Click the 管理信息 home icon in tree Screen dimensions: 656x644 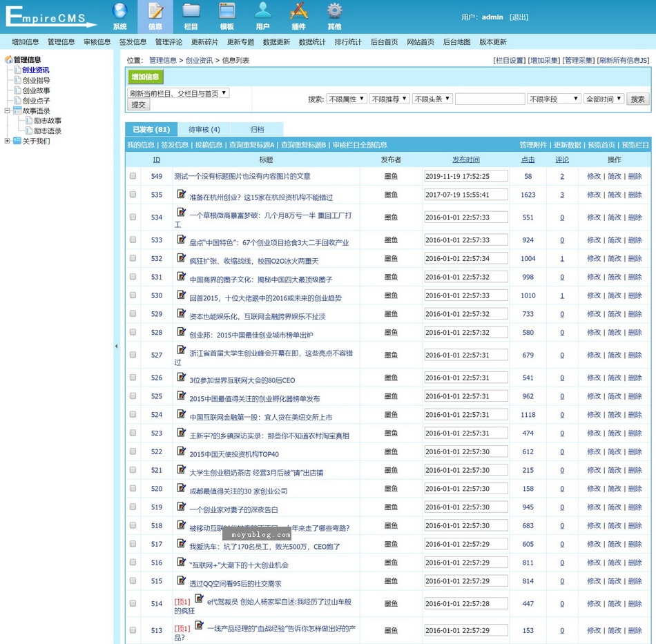point(8,59)
